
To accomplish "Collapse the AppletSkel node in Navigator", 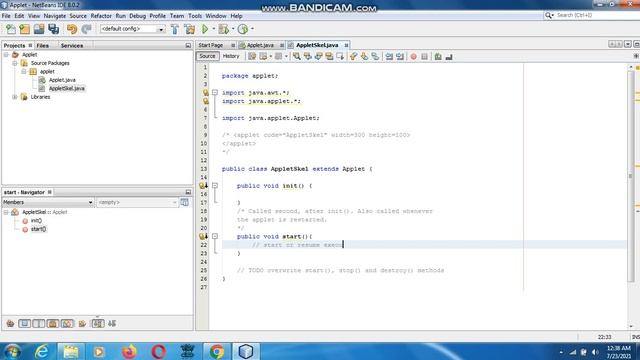I will point(6,212).
